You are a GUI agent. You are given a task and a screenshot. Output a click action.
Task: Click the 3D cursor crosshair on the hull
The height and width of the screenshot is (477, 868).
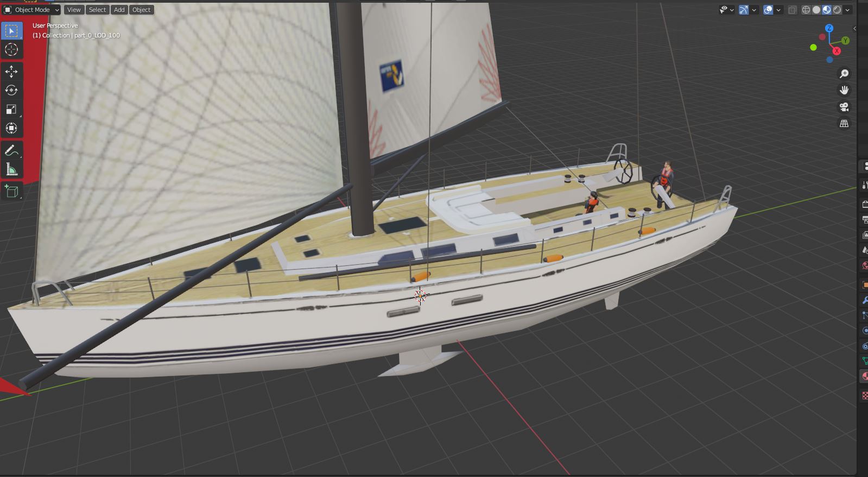point(420,296)
